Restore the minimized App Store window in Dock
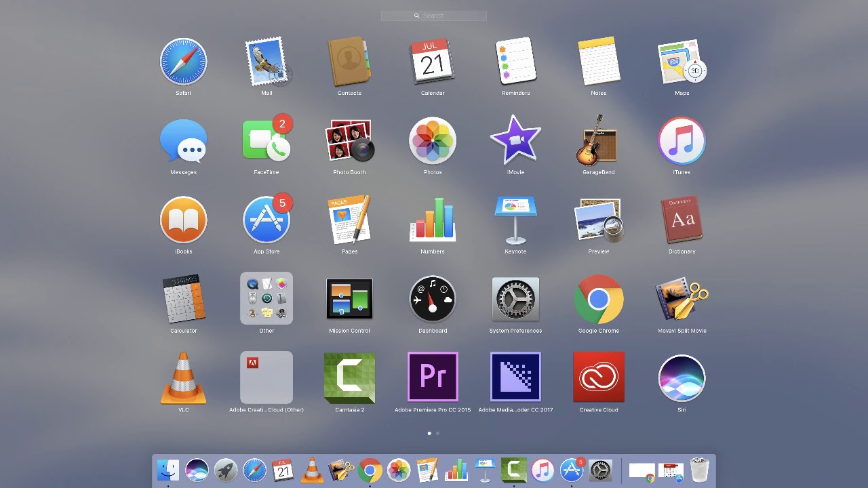 click(x=671, y=472)
